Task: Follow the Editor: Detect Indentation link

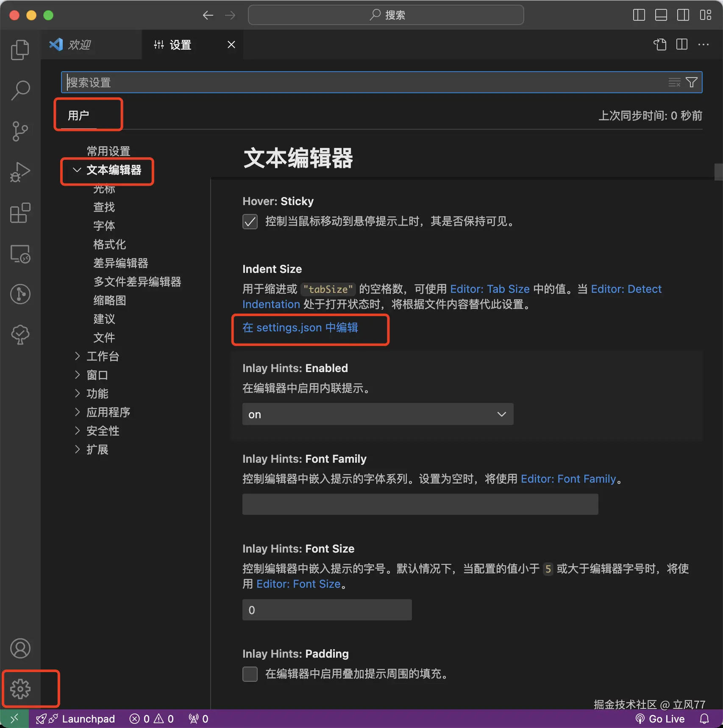Action: click(626, 289)
